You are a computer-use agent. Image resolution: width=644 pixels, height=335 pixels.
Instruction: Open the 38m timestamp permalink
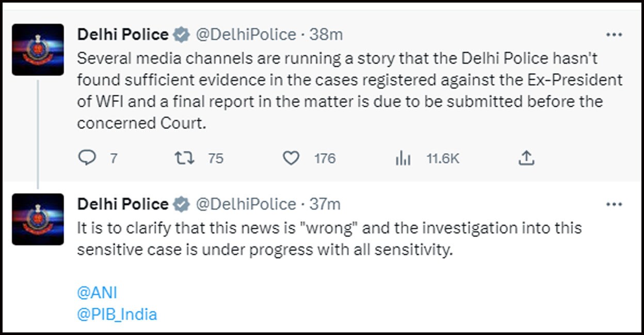pos(326,35)
